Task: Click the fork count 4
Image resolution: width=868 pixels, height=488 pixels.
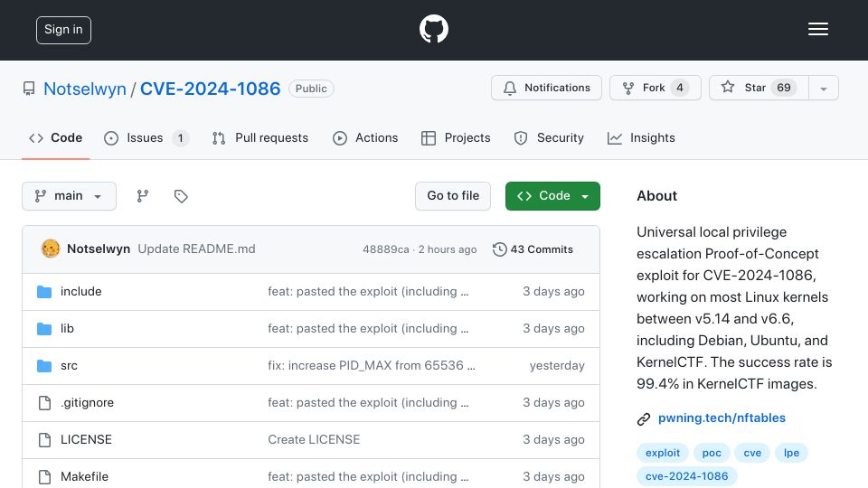Action: 680,88
